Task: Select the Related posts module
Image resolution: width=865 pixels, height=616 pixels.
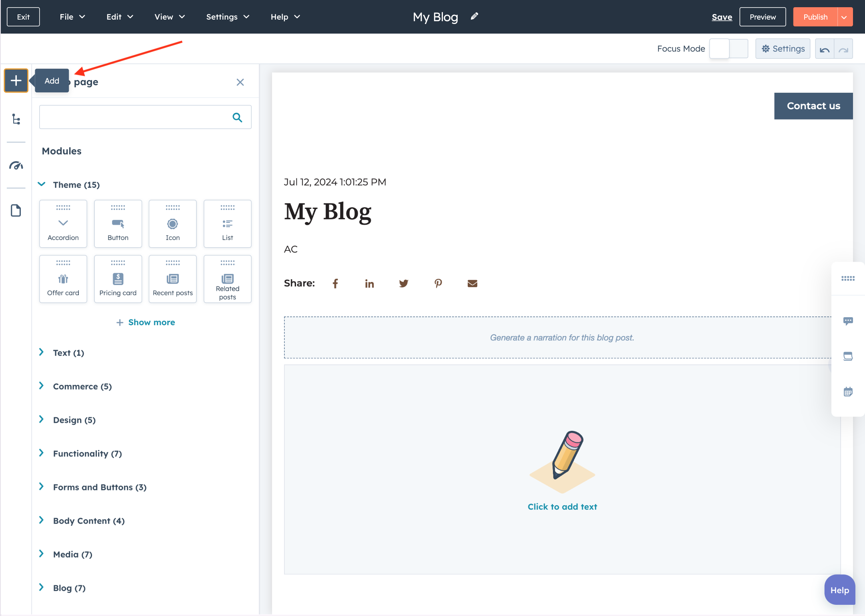Action: coord(228,279)
